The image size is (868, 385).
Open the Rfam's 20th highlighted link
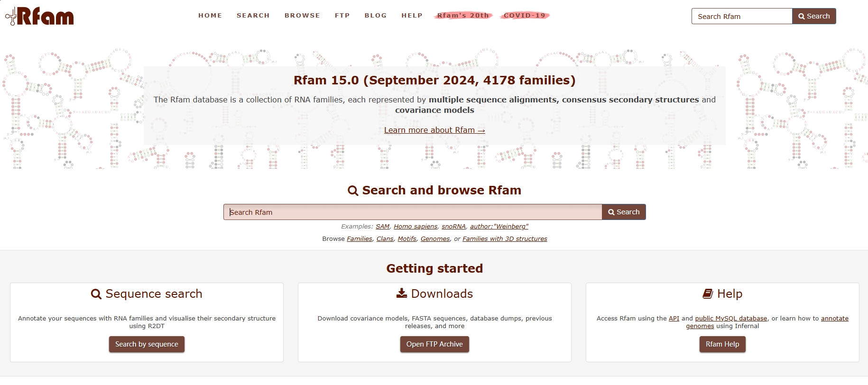pyautogui.click(x=463, y=16)
